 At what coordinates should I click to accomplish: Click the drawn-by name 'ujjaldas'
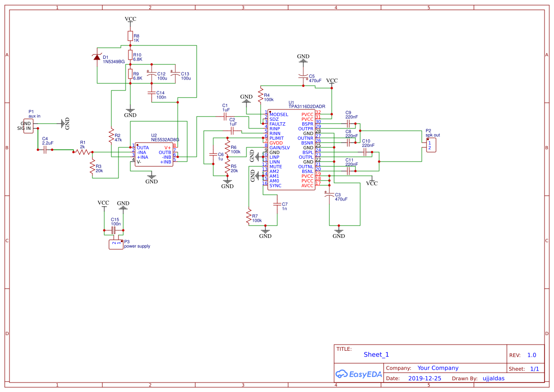point(494,378)
